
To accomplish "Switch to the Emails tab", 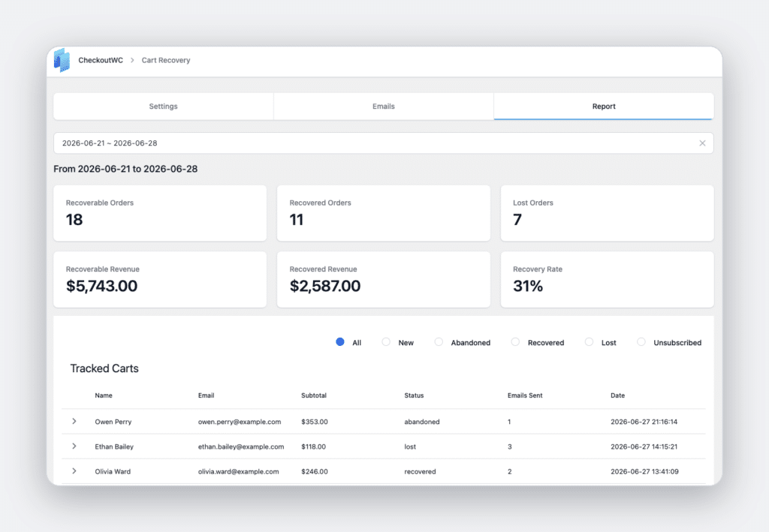I will coord(384,107).
